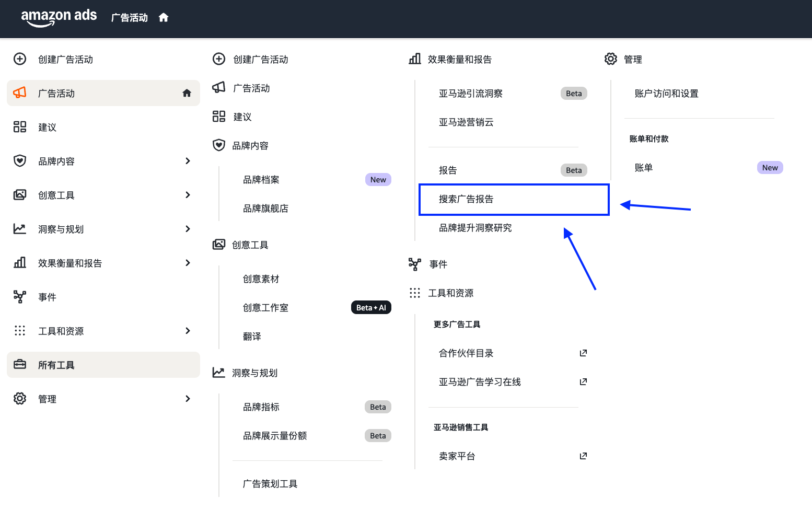Open external link icon for 亚马逊广告学习在线

click(583, 382)
